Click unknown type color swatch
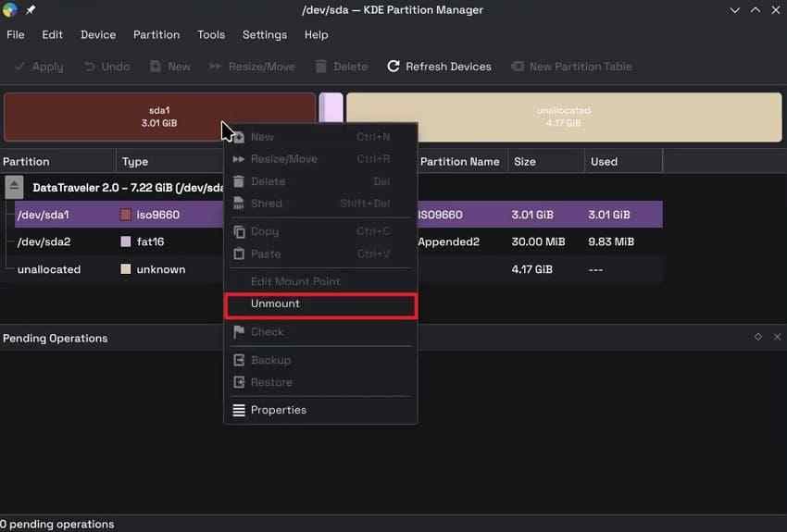787x532 pixels. [126, 269]
